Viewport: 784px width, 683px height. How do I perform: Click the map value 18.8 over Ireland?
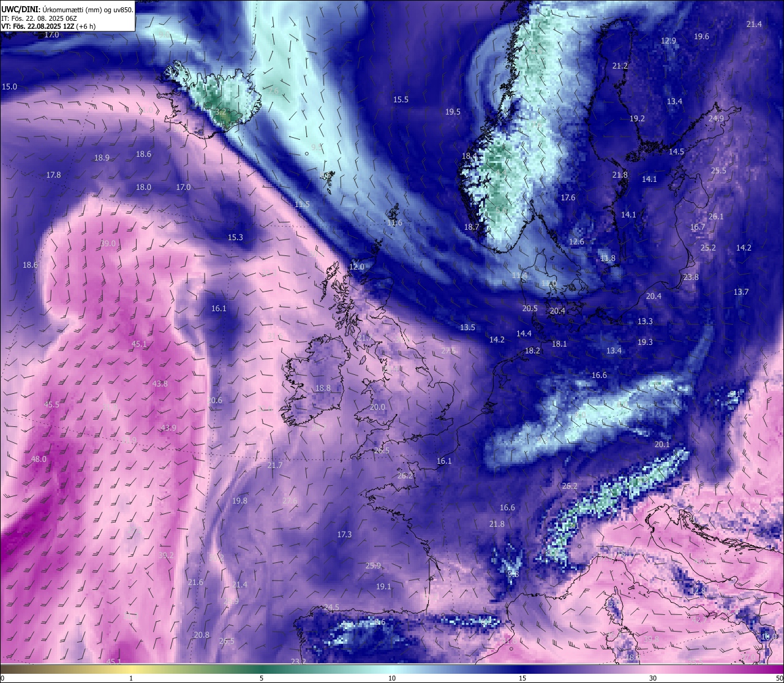323,388
